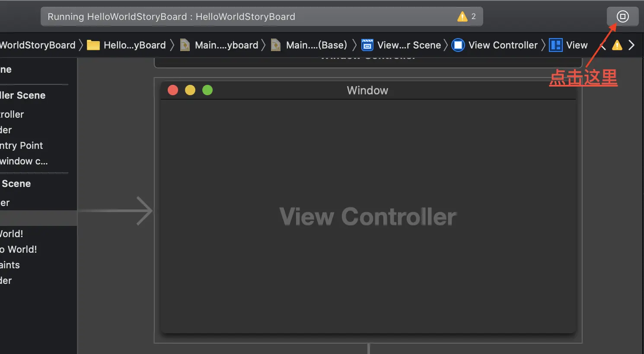Screen dimensions: 644x354
Task: Click the View Controller Scene icon in the breadcrumb
Action: [367, 45]
